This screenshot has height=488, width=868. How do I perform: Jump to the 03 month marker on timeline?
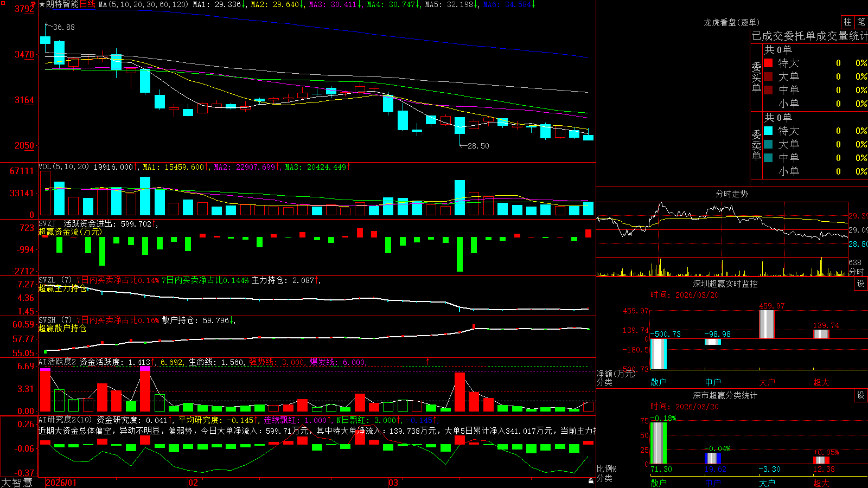pos(394,483)
